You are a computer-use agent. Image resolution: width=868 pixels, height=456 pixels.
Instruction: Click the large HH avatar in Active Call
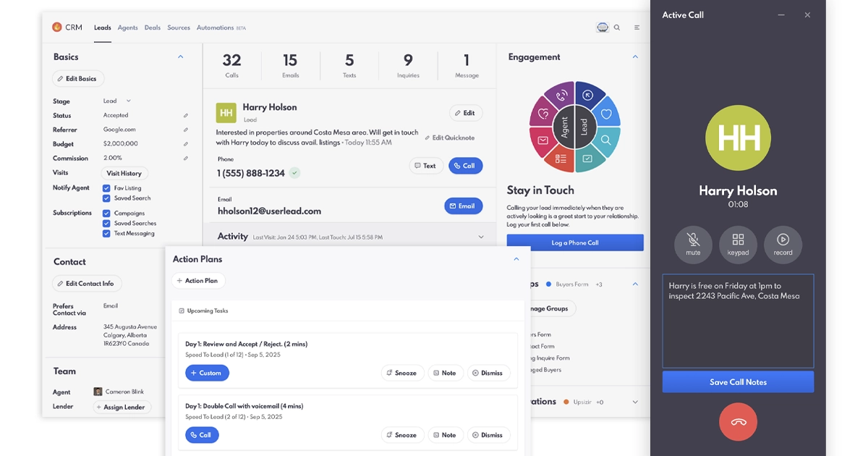tap(738, 138)
